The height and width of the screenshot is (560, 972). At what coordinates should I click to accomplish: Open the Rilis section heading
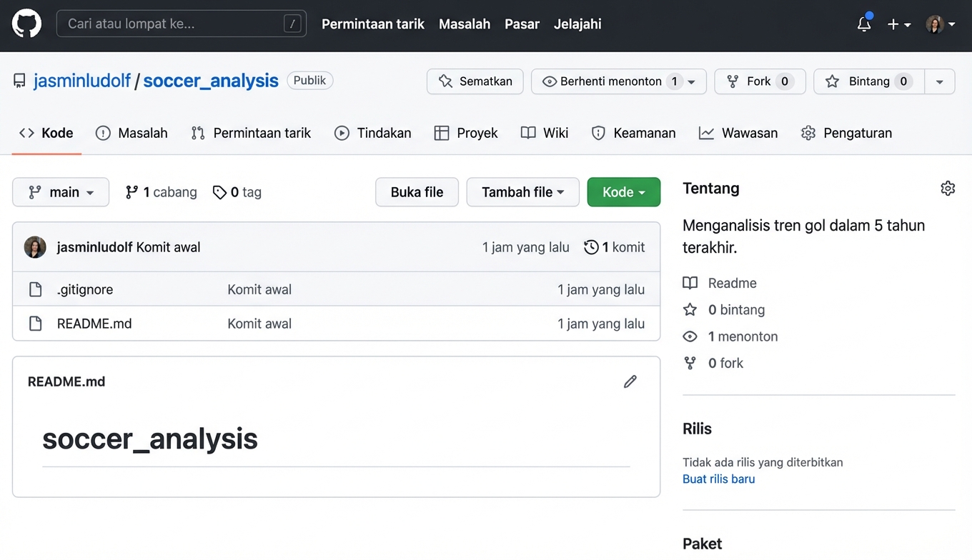[x=697, y=429]
